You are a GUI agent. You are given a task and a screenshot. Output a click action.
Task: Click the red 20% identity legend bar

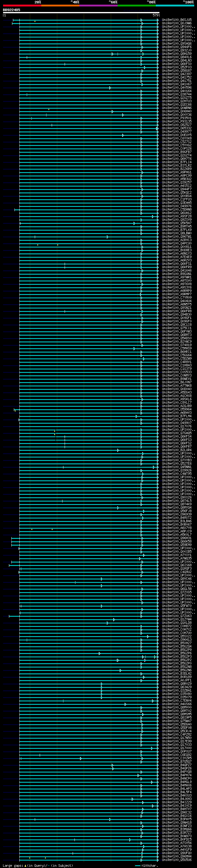(22, 6)
